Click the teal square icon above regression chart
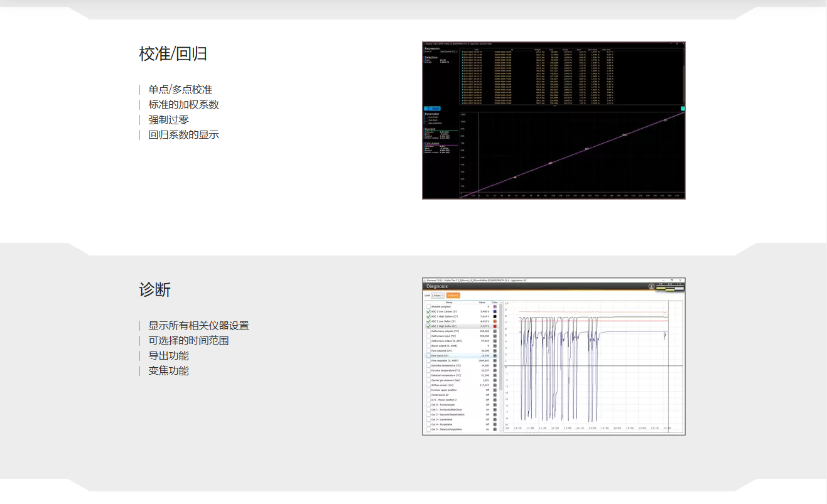Screen dimensions: 827x504 click(683, 109)
